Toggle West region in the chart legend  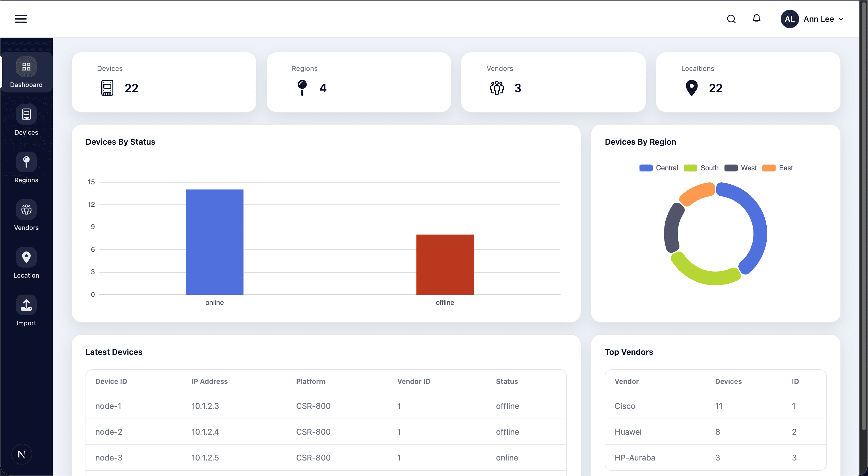pyautogui.click(x=741, y=168)
